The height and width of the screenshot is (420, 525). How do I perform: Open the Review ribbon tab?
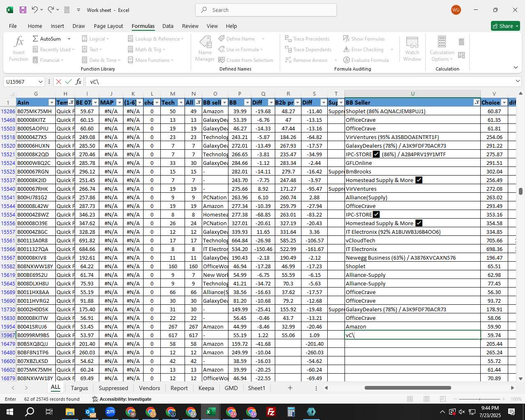pos(190,26)
